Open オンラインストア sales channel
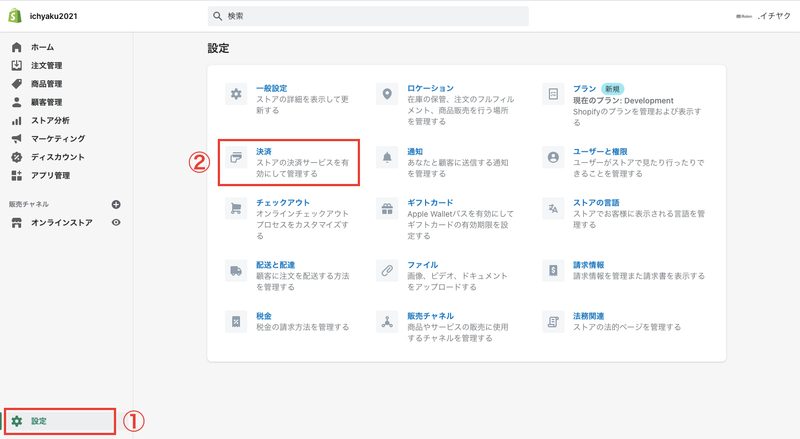Screen dimensions: 800x439 tap(62, 223)
